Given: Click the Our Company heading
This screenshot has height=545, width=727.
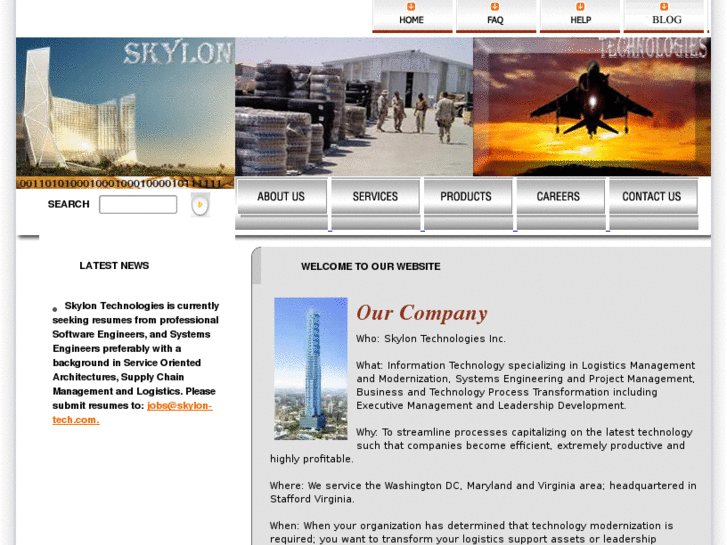Looking at the screenshot, I should tap(422, 314).
